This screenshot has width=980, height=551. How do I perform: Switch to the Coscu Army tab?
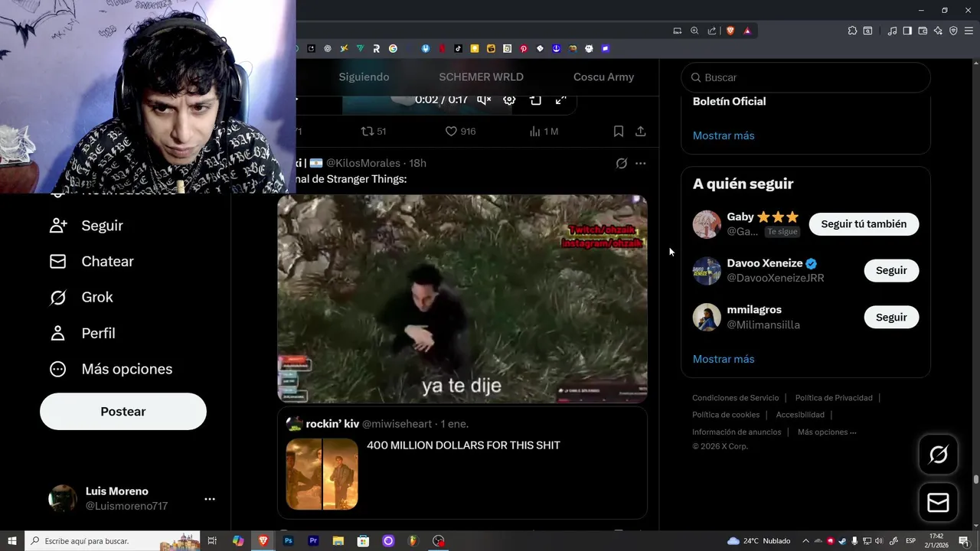coord(603,77)
